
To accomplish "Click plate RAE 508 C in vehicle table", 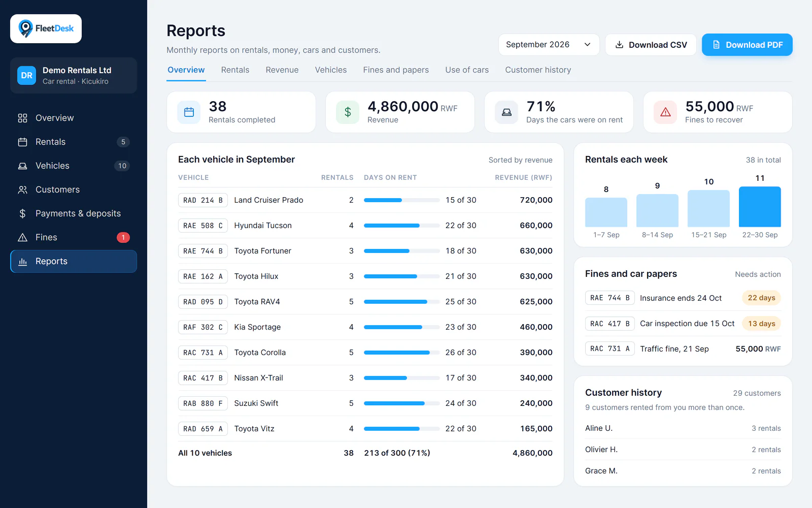I will click(x=203, y=226).
